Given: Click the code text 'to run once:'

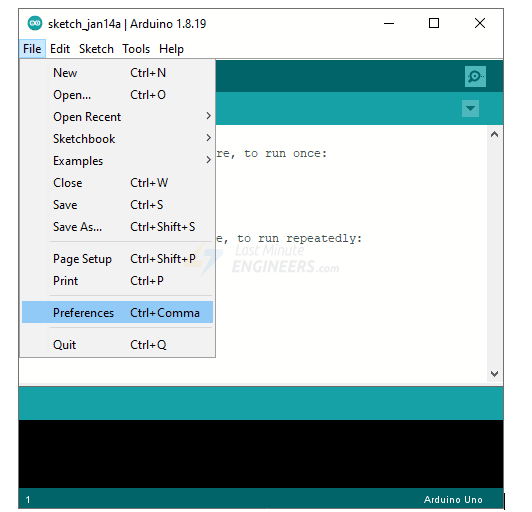Looking at the screenshot, I should pyautogui.click(x=286, y=154).
